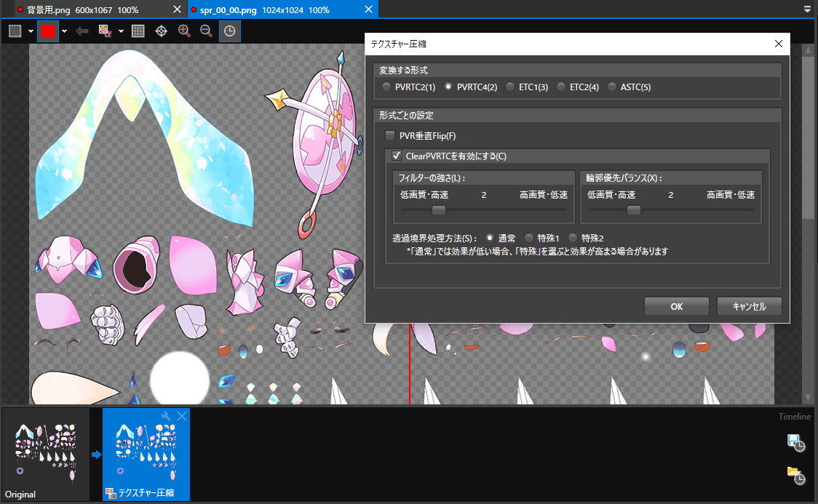
Task: Toggle the timeline clock icon in toolbar
Action: pos(229,31)
